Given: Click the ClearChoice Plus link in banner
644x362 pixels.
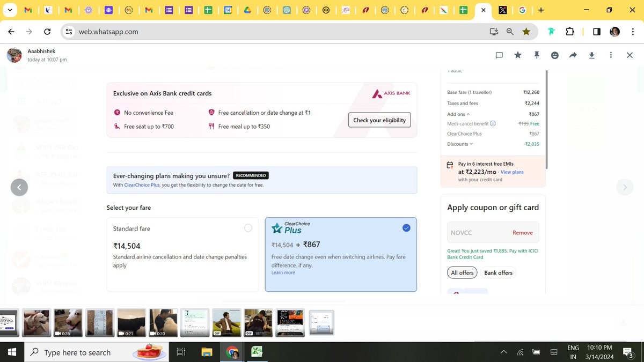Looking at the screenshot, I should 142,184.
